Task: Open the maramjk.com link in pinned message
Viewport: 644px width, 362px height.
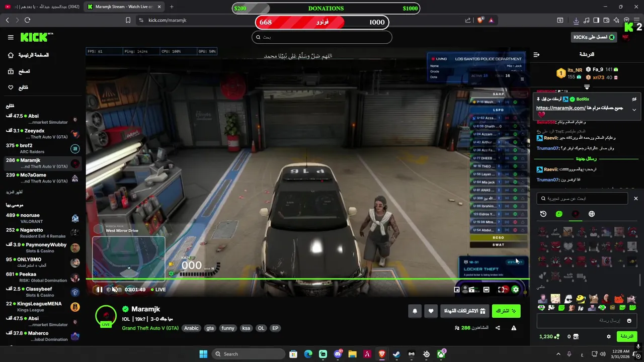Action: coord(560,108)
